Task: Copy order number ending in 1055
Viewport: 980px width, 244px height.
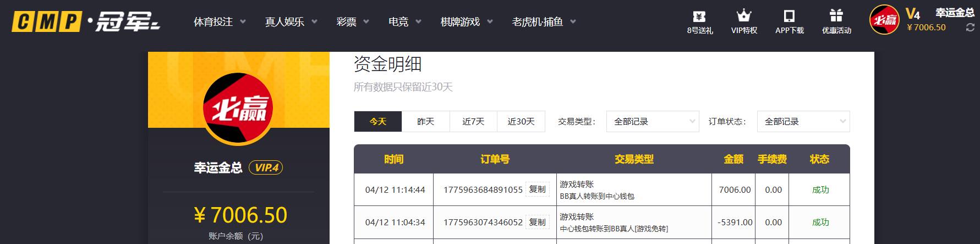Action: pyautogui.click(x=537, y=189)
